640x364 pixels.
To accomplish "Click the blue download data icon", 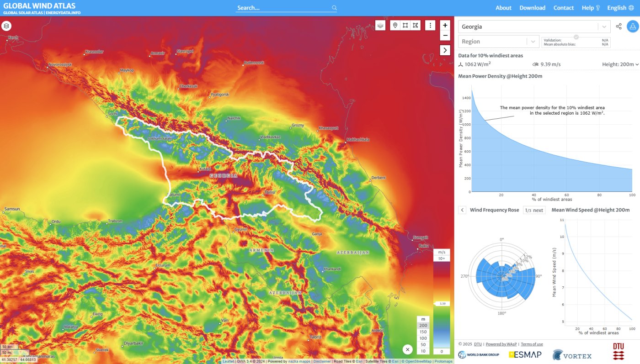I will (x=633, y=26).
